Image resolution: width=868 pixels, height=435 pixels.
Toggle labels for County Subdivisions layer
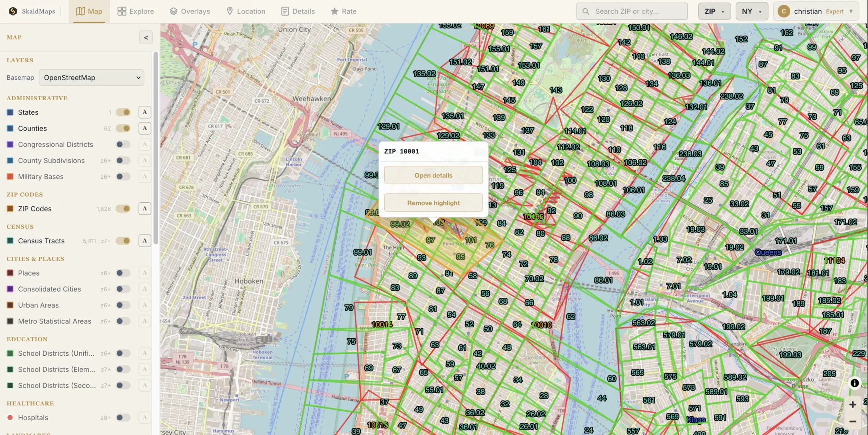pyautogui.click(x=145, y=161)
